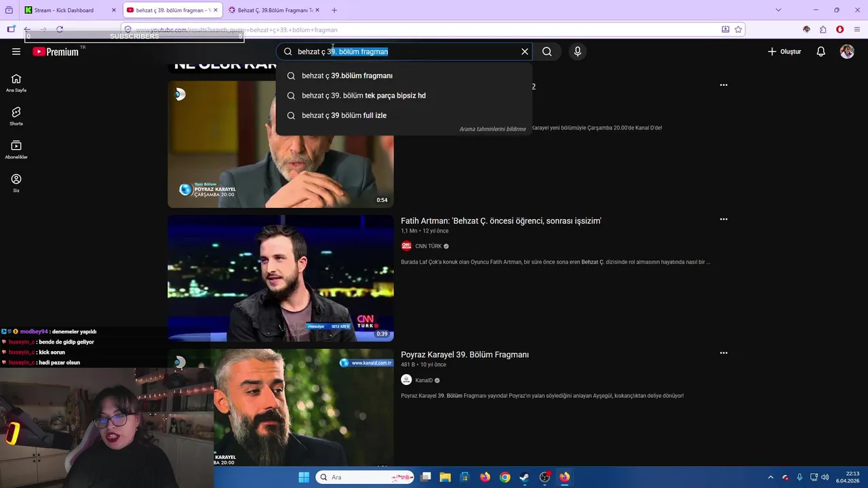Open the red uBlock shield extension
Viewport: 868px width, 488px height.
tap(840, 29)
